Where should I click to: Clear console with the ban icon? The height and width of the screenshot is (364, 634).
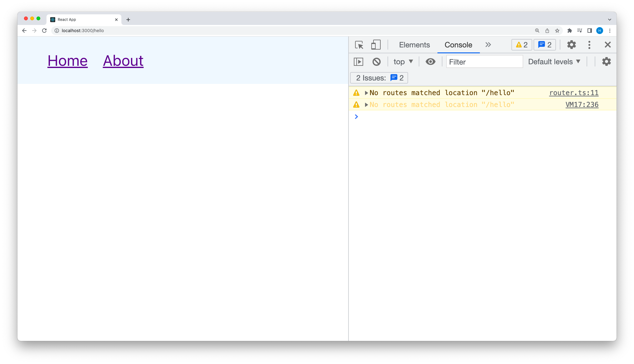point(377,62)
